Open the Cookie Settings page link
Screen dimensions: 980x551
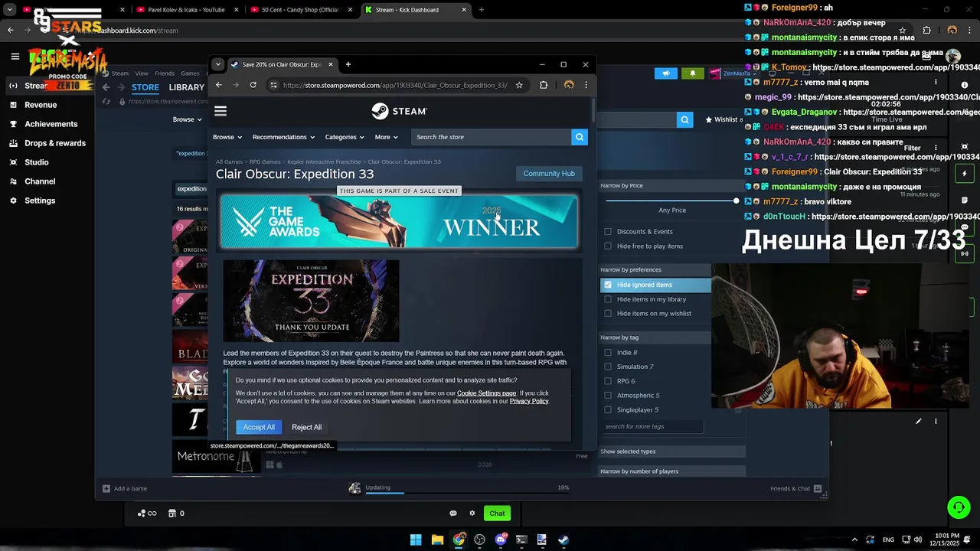tap(486, 393)
